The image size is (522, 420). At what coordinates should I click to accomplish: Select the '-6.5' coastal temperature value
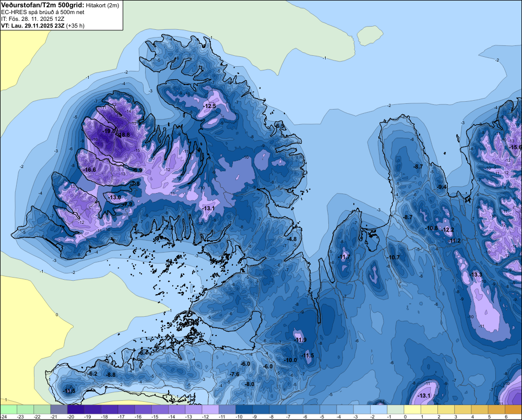click(280, 126)
